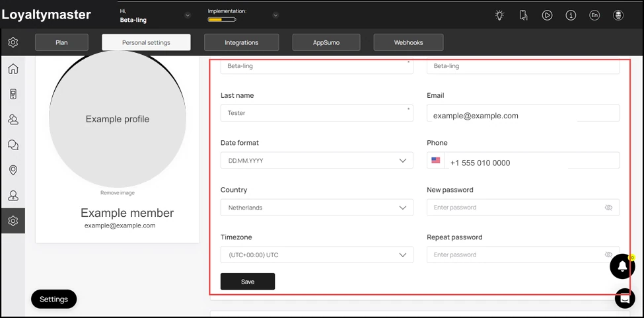Switch language via the En icon

pyautogui.click(x=594, y=16)
